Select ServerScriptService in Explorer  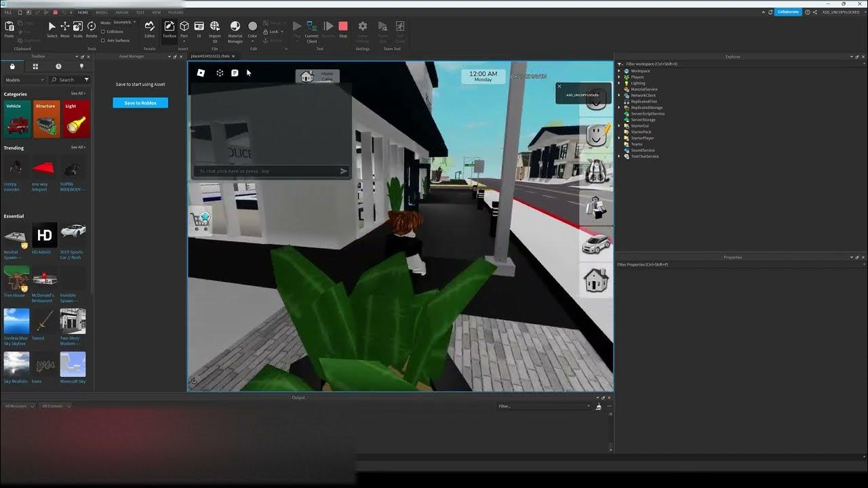point(648,114)
